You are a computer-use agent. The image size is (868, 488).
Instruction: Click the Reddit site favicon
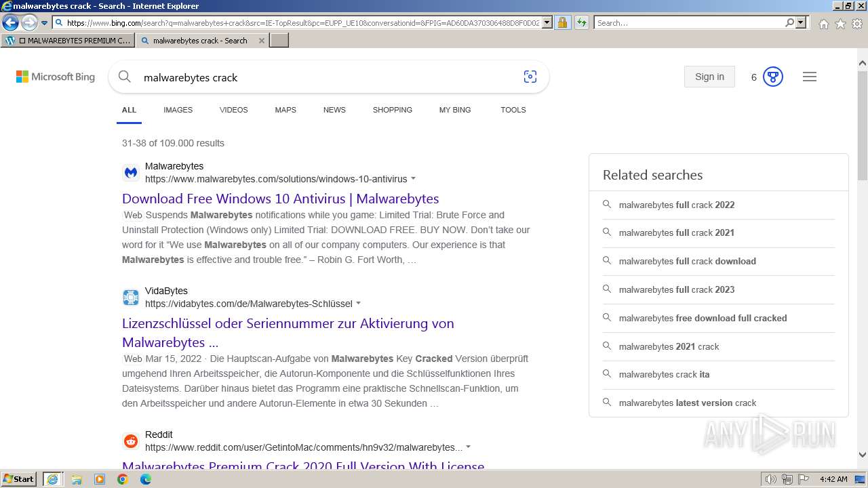coord(131,441)
